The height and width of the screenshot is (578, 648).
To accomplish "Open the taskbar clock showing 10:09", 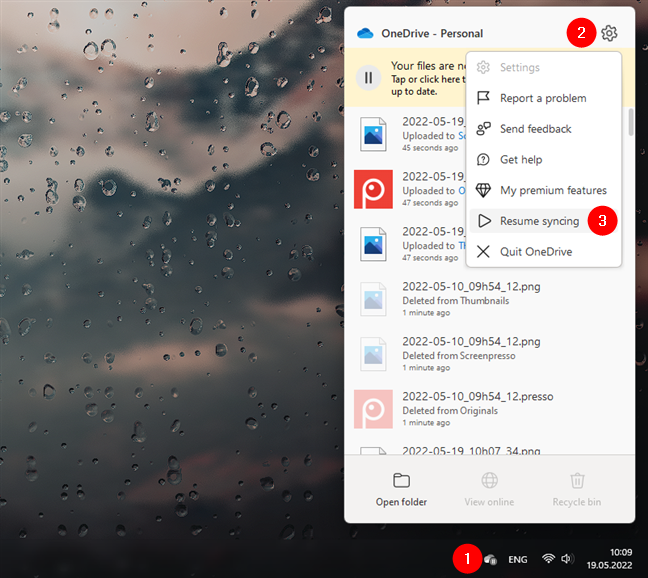I will 609,559.
